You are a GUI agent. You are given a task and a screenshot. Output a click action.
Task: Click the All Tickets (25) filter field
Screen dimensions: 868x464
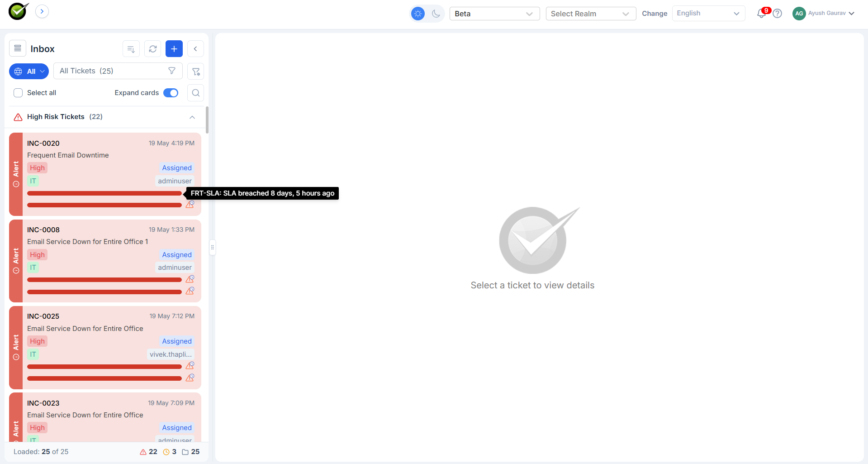tap(118, 71)
